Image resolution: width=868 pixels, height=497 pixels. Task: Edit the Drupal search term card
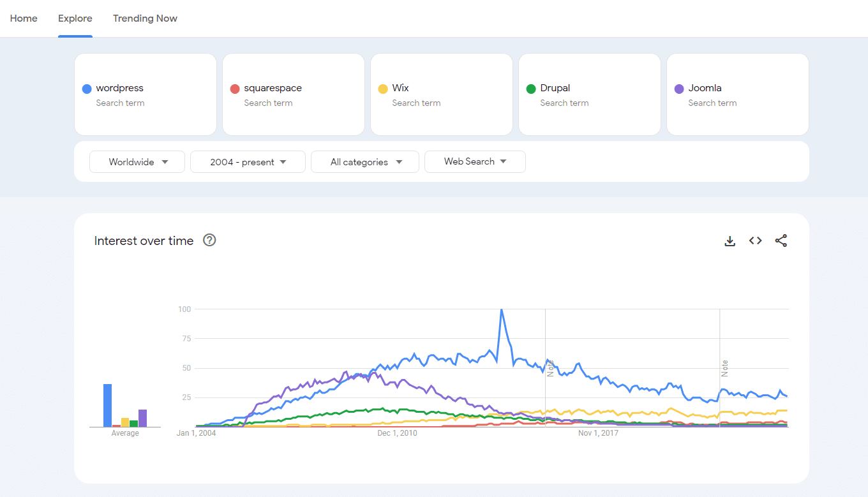click(x=590, y=94)
